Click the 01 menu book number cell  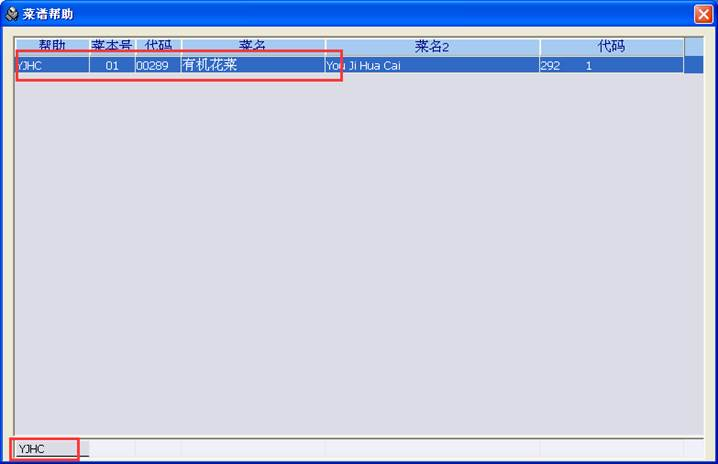[x=112, y=66]
